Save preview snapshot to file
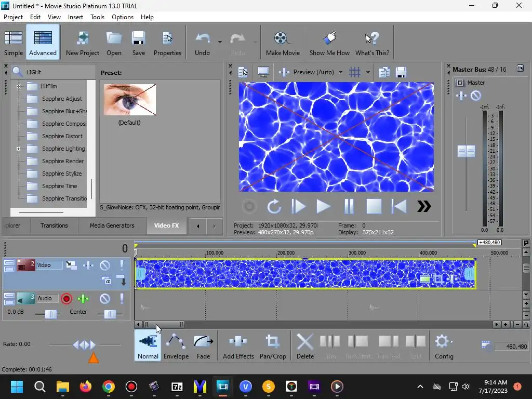Viewport: 532px width, 399px height. [x=401, y=72]
